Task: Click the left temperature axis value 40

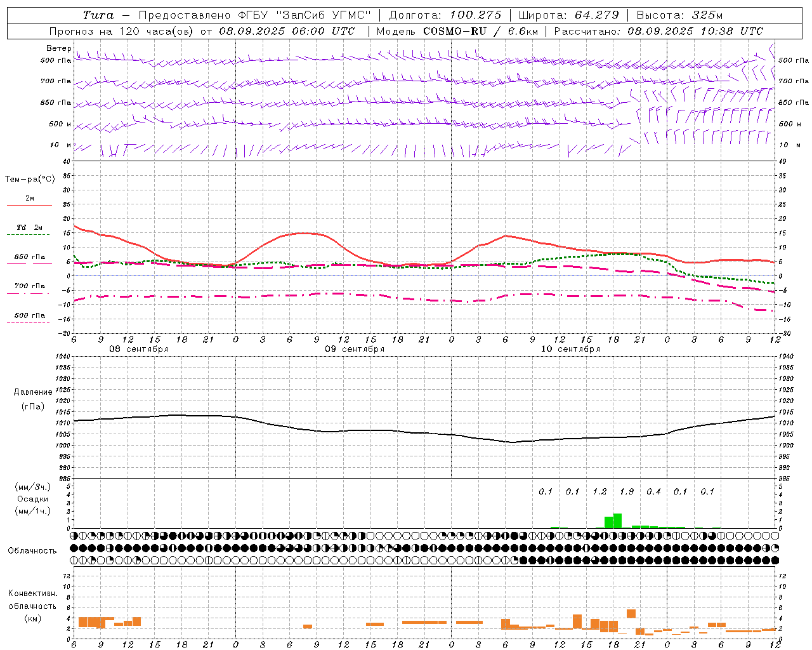Action: click(x=67, y=161)
